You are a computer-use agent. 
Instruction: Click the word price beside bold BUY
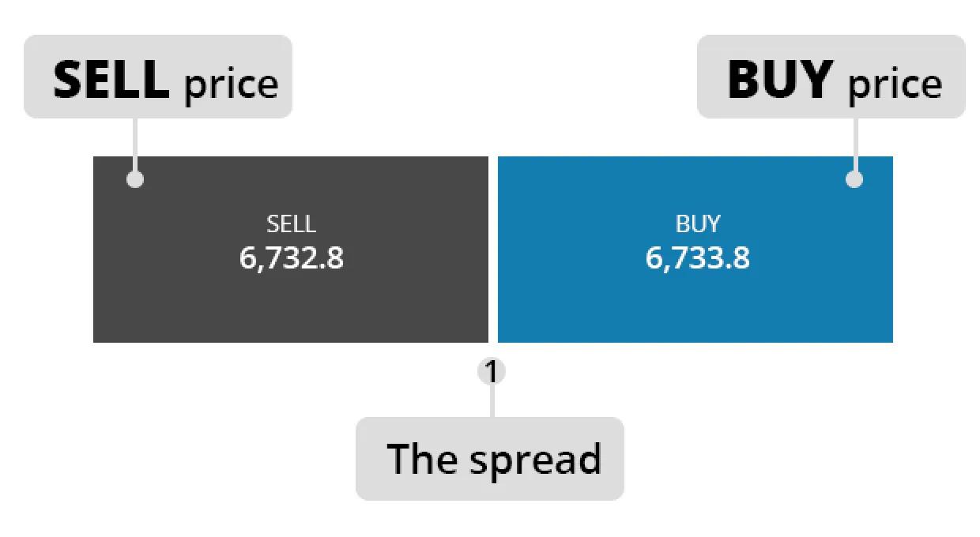coord(895,85)
